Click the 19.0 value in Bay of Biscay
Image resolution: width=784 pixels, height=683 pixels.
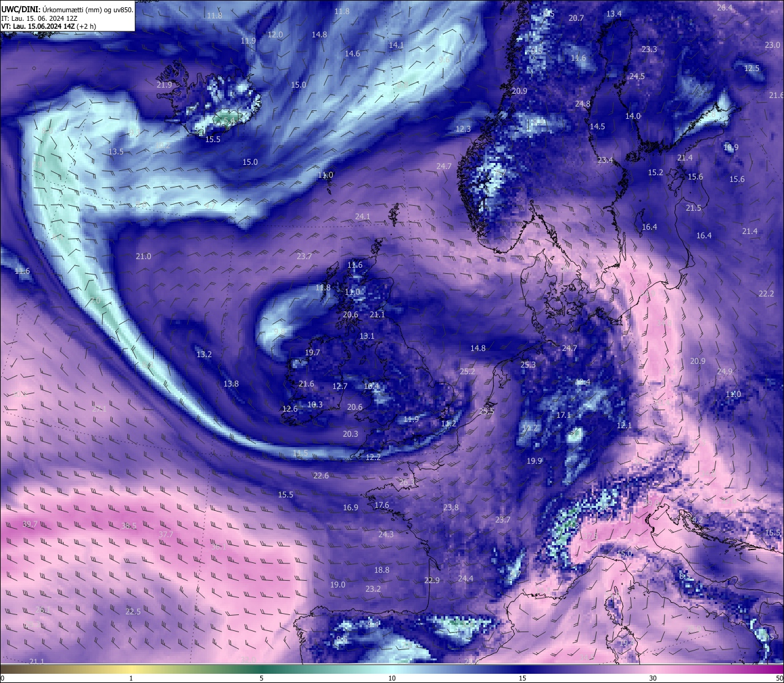point(337,584)
